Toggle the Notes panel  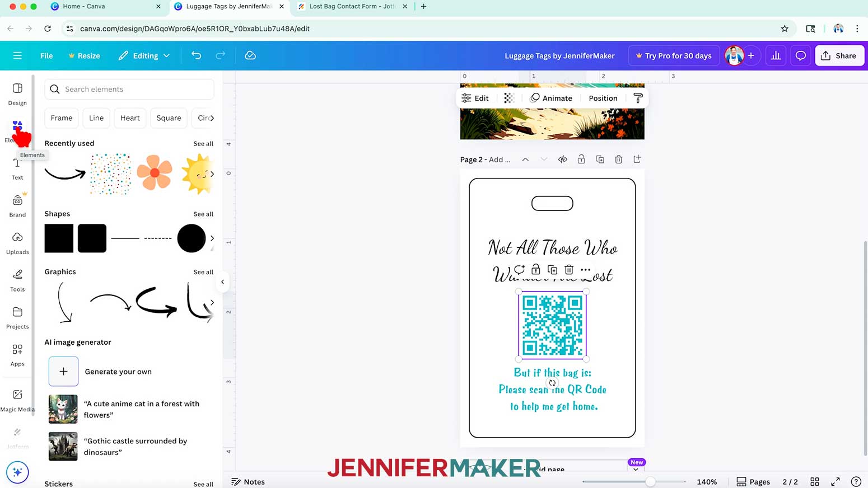(x=248, y=481)
